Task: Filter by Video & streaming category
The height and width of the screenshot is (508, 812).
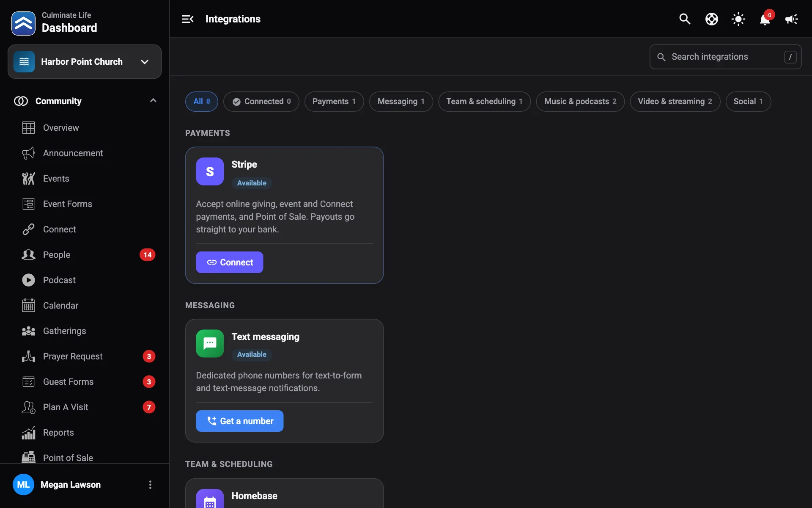Action: pyautogui.click(x=675, y=102)
